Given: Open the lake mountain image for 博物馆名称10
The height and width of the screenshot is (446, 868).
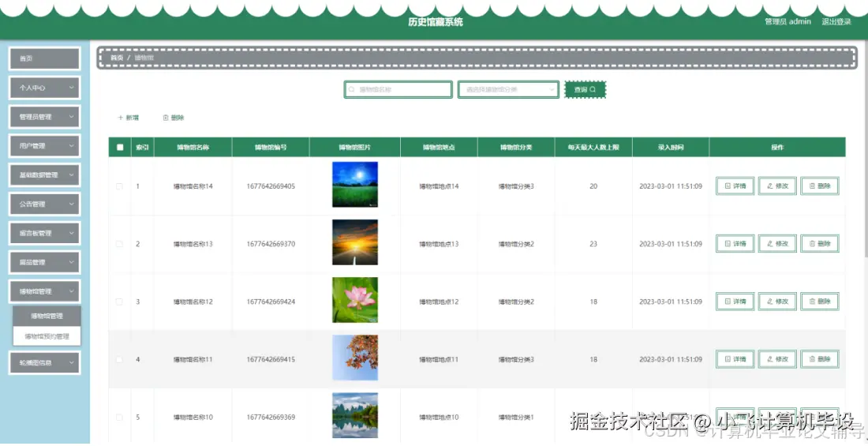Looking at the screenshot, I should [355, 415].
